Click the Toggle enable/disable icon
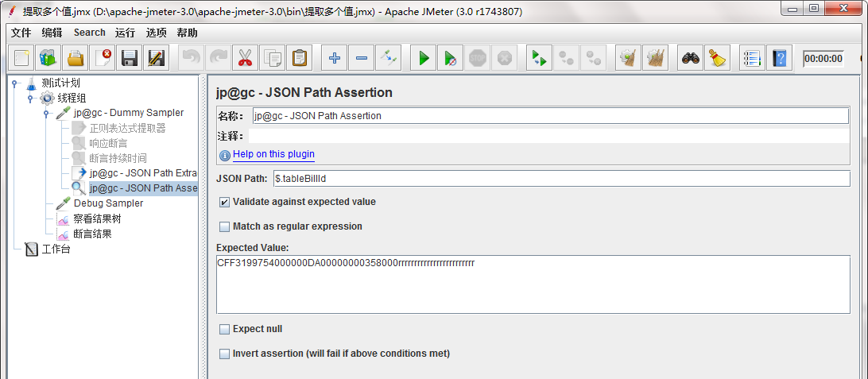868x379 pixels. pos(388,57)
